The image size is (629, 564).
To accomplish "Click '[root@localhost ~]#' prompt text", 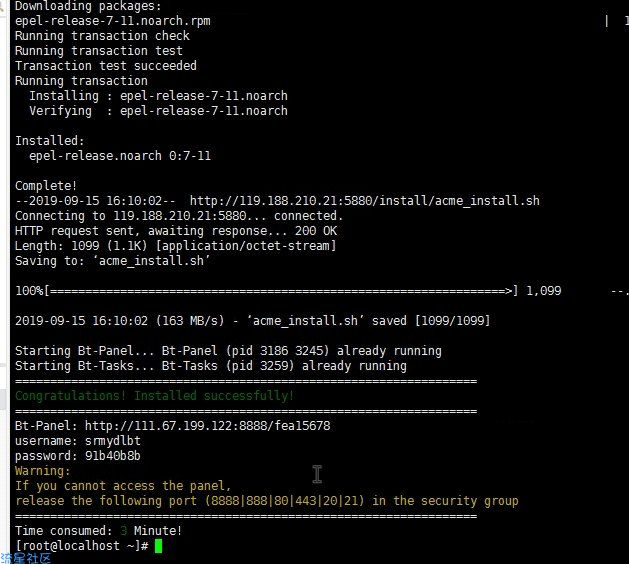I will click(82, 546).
